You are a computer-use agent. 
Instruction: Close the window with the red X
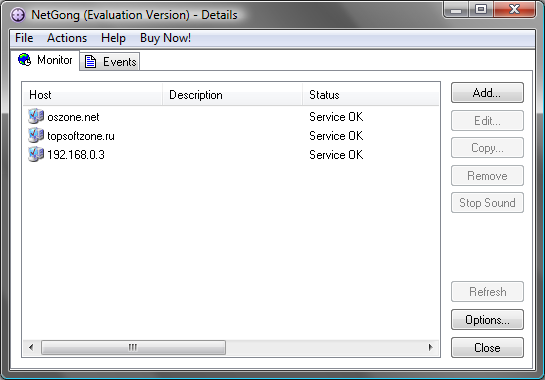point(514,9)
